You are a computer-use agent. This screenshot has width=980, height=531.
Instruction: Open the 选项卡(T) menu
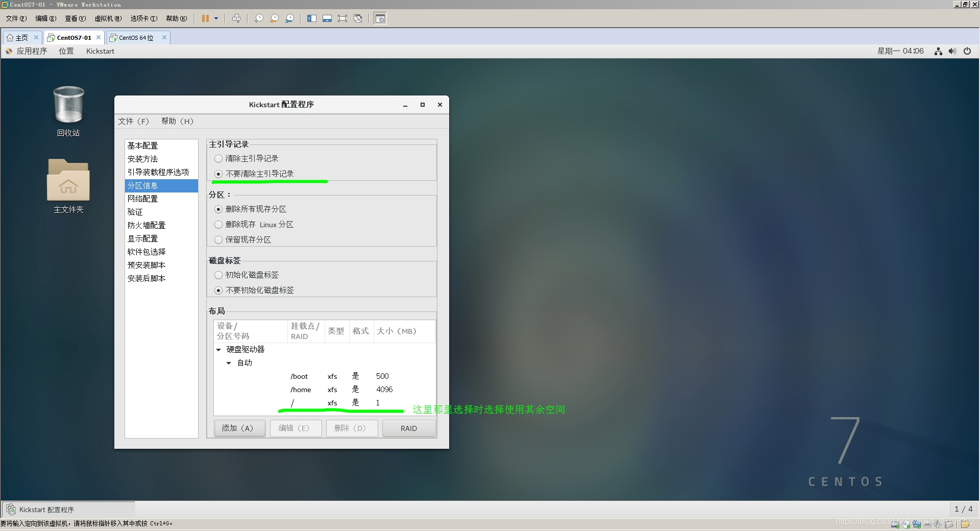[x=143, y=18]
